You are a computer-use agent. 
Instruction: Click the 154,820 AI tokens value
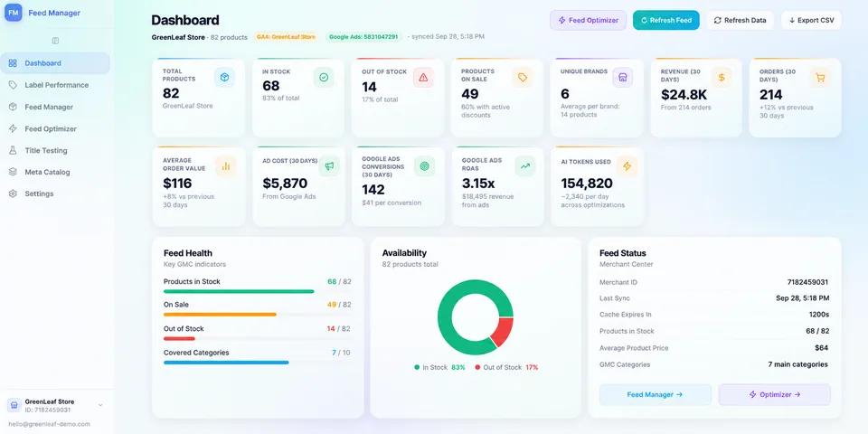(x=587, y=184)
